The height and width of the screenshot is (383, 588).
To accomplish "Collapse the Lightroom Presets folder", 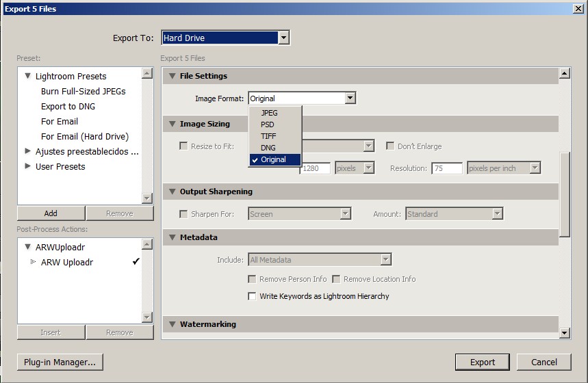I will pyautogui.click(x=28, y=76).
